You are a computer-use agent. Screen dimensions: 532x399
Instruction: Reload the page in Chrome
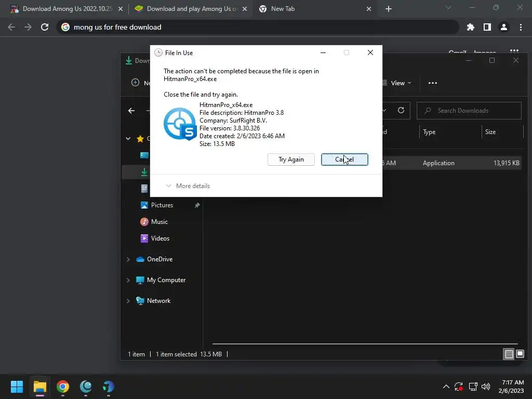[x=45, y=27]
